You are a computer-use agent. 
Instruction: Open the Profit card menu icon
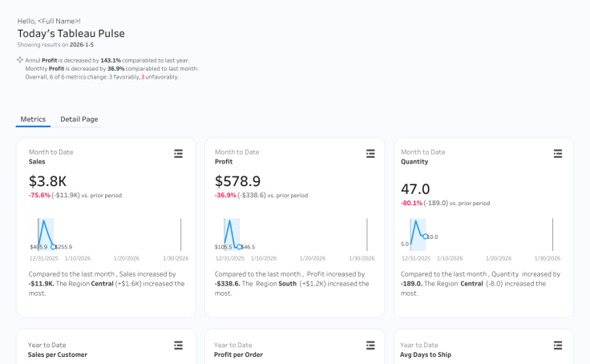click(x=370, y=153)
